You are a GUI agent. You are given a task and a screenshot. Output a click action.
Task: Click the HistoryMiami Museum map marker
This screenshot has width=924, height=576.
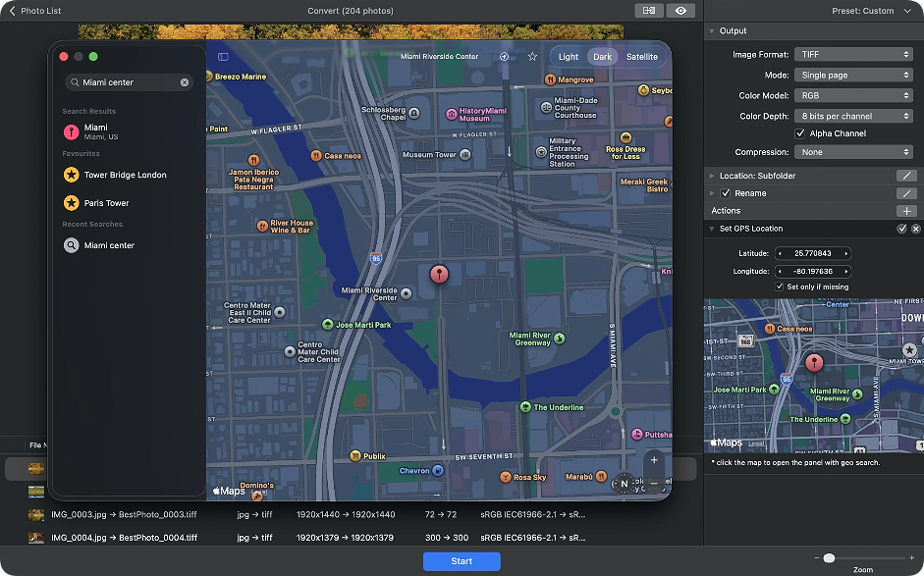click(x=452, y=114)
